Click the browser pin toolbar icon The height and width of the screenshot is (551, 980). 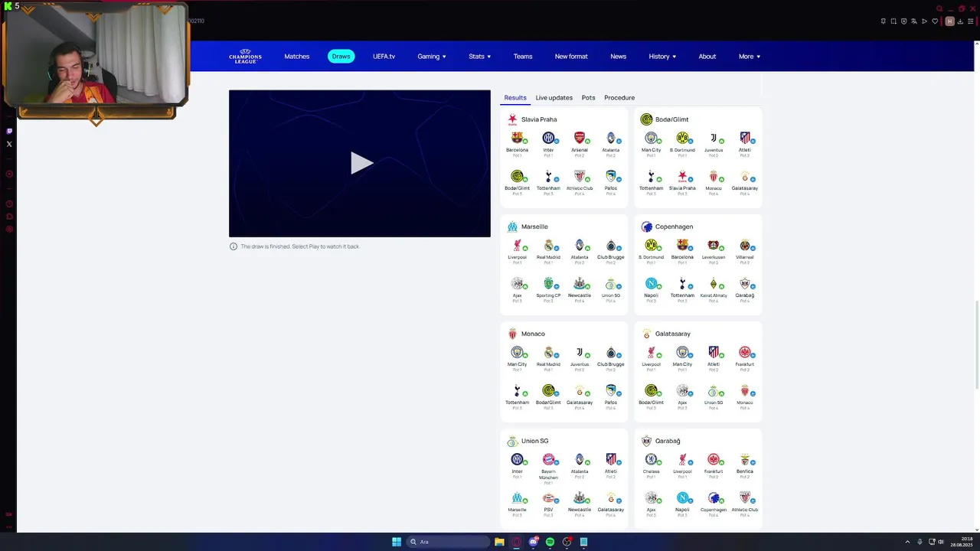(883, 21)
